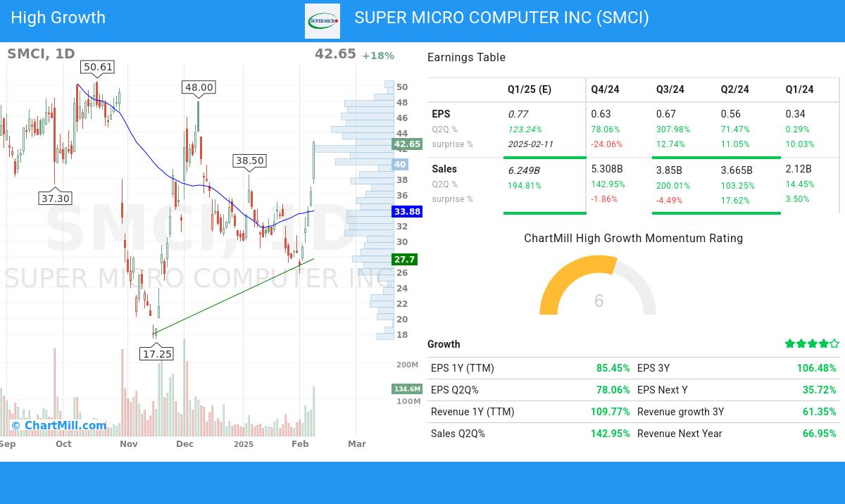Click the dark green 27.7 trendline tag
This screenshot has height=504, width=845.
point(405,260)
